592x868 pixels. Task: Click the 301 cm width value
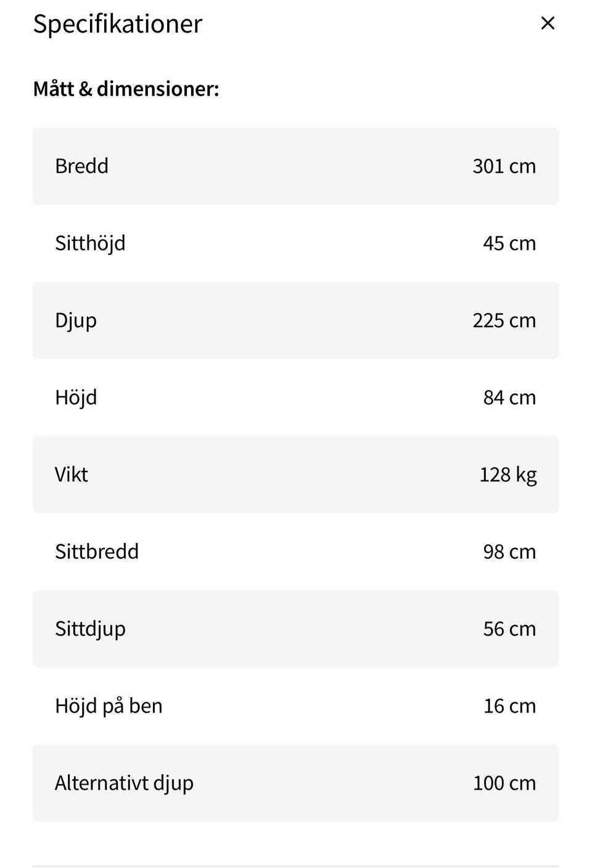[504, 166]
